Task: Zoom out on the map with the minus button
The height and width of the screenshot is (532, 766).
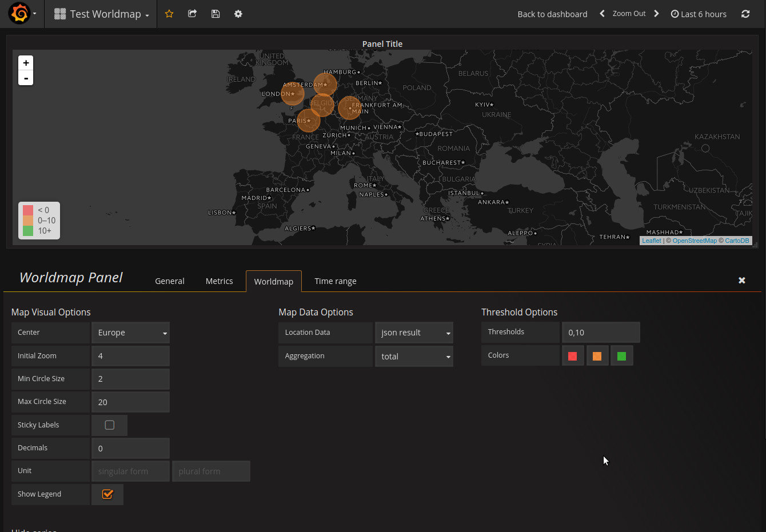Action: 26,78
